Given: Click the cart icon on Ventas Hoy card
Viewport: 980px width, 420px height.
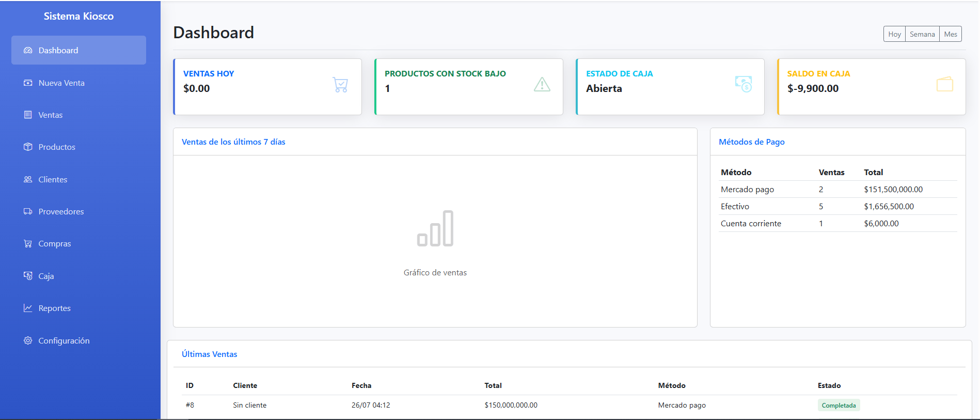Looking at the screenshot, I should click(340, 84).
